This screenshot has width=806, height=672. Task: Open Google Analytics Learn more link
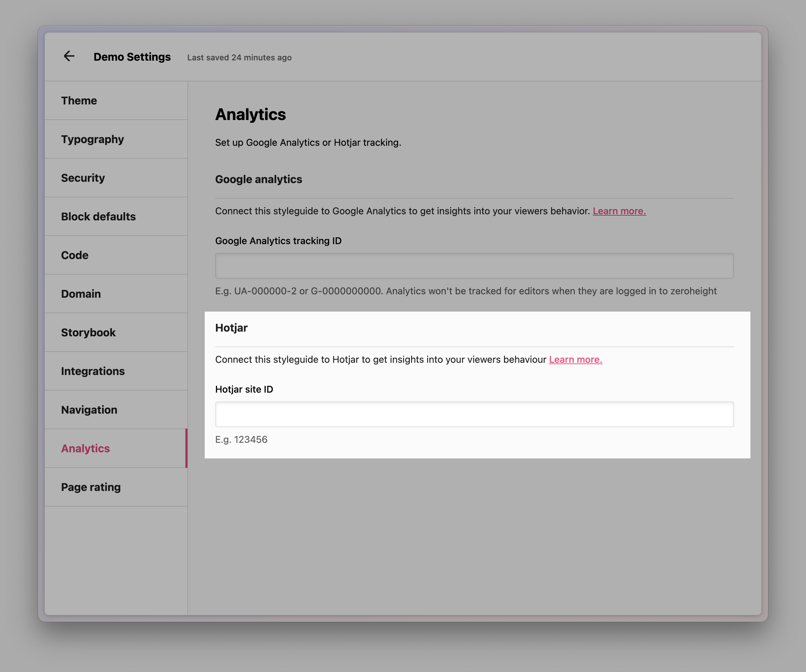pos(619,211)
